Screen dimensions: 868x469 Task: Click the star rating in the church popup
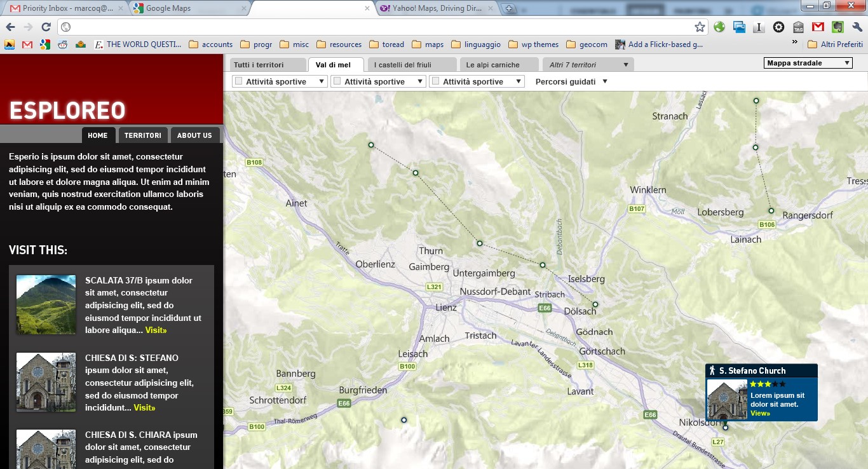[x=768, y=384]
